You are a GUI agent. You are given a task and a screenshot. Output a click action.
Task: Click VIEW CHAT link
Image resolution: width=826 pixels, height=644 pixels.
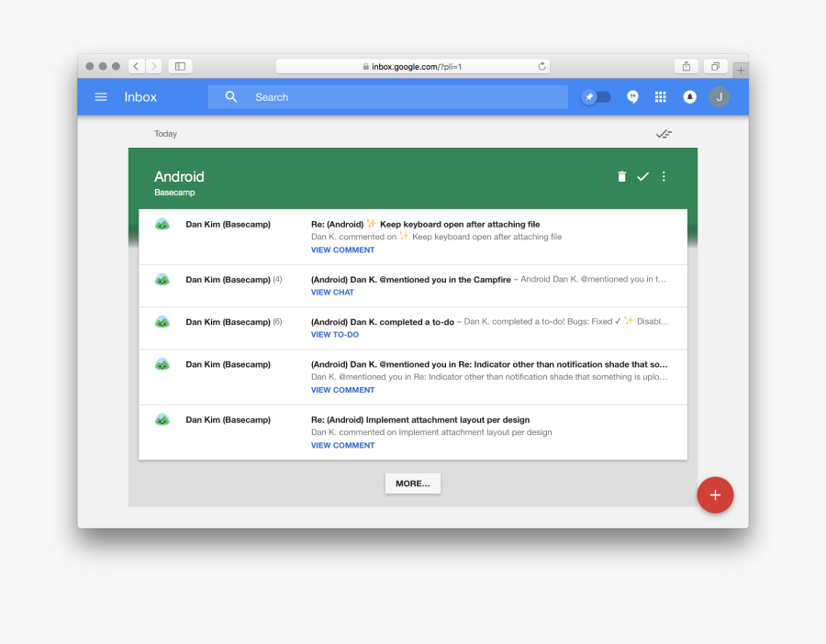[332, 293]
